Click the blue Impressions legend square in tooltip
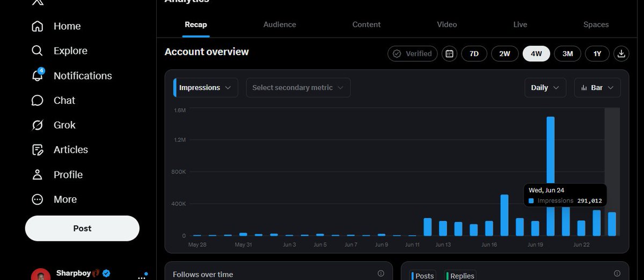The height and width of the screenshot is (280, 644). point(531,201)
